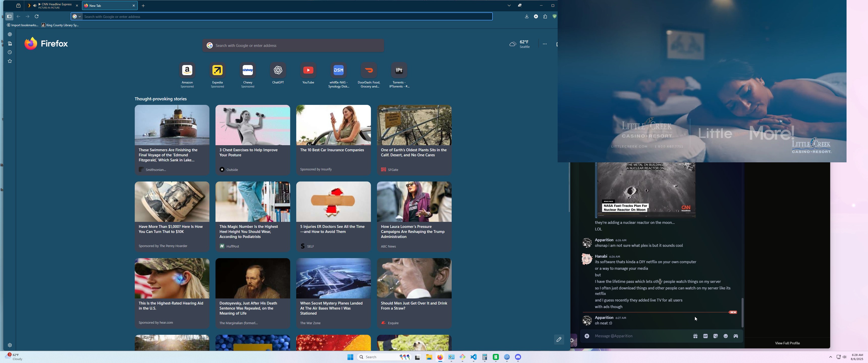Open the Discord GIF picker
This screenshot has height=363, width=868.
(x=705, y=336)
